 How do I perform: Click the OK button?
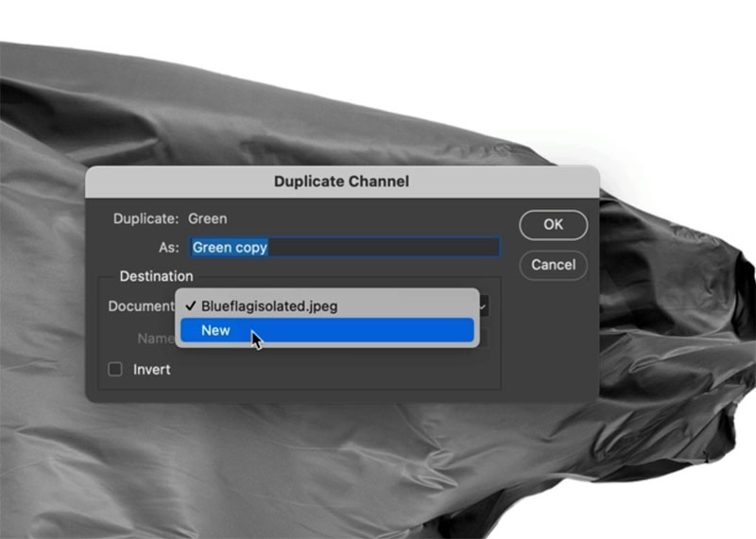[553, 224]
